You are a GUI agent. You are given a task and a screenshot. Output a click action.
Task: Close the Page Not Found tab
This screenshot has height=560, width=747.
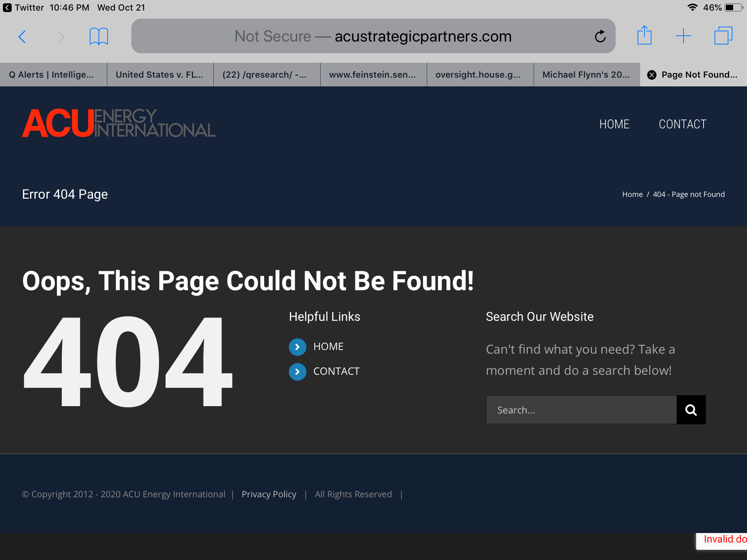(x=652, y=75)
